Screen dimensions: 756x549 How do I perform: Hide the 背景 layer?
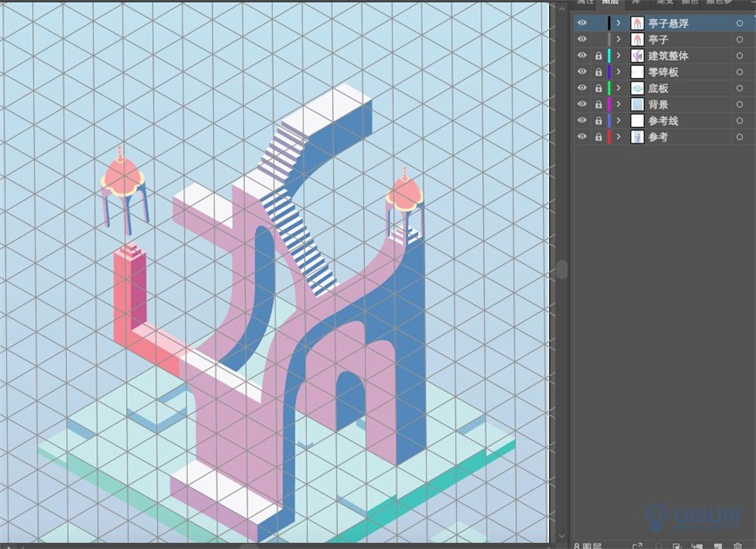[581, 104]
